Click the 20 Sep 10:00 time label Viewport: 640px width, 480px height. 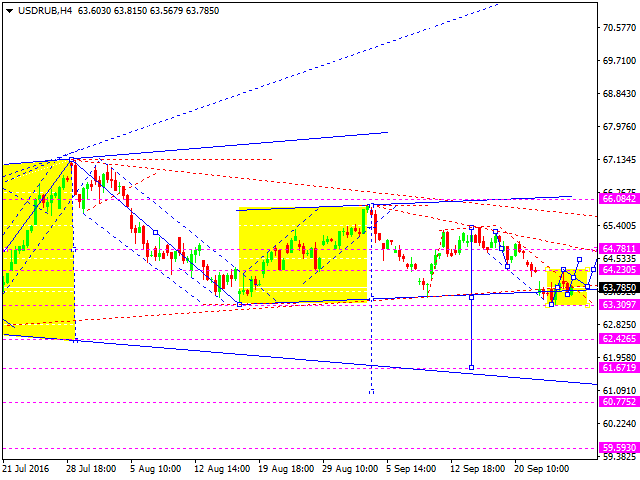coord(541,469)
